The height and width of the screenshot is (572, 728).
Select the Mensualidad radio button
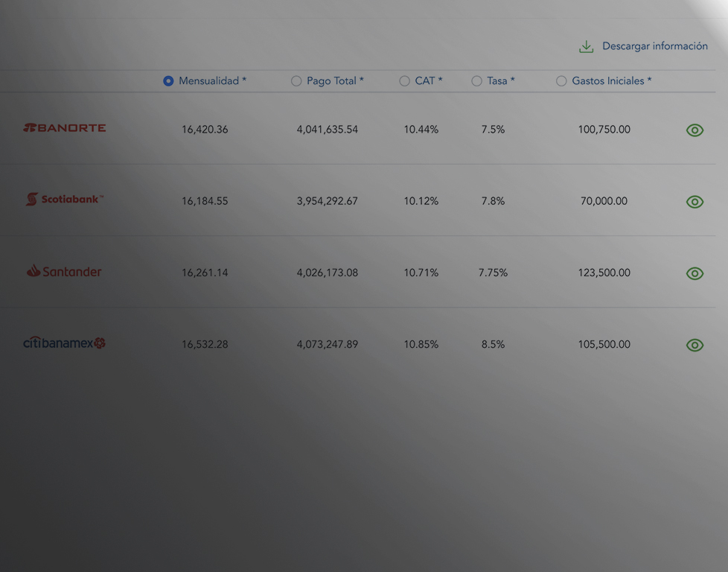(168, 81)
